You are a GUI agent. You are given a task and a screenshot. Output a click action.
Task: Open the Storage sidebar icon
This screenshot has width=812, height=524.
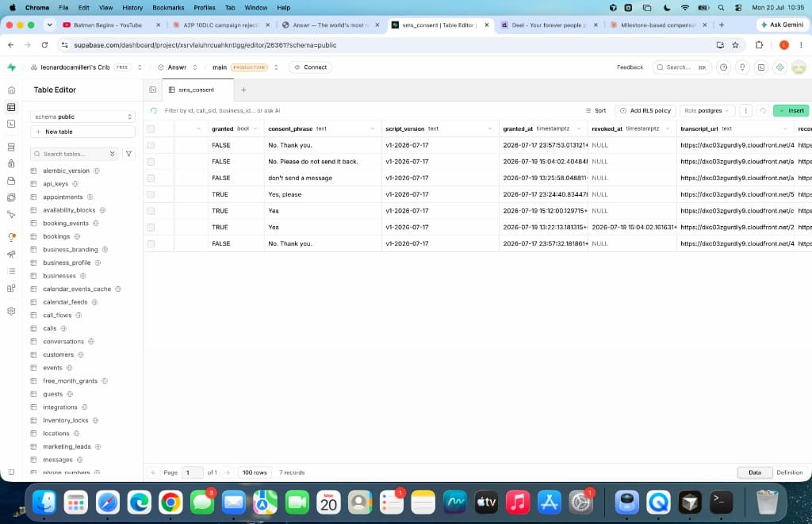11,181
